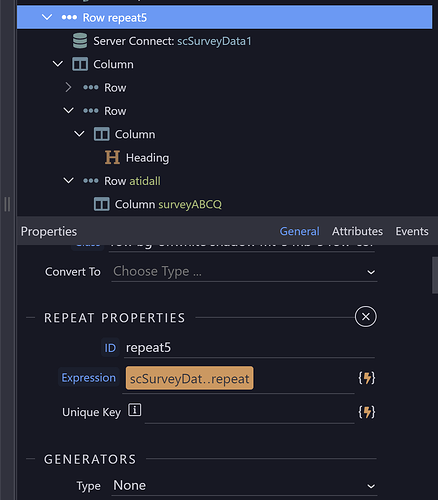
Task: Expand the collapsed Row under Column
Action: tap(68, 87)
